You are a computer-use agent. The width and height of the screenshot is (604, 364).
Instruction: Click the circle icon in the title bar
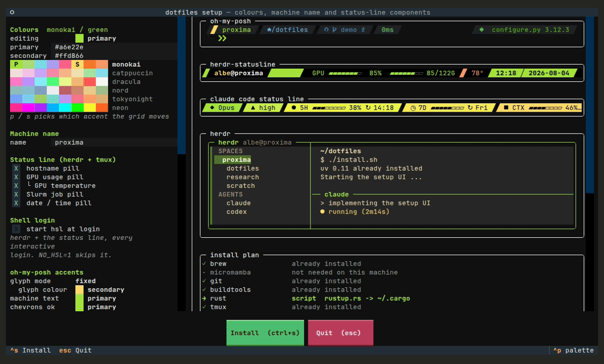click(12, 12)
